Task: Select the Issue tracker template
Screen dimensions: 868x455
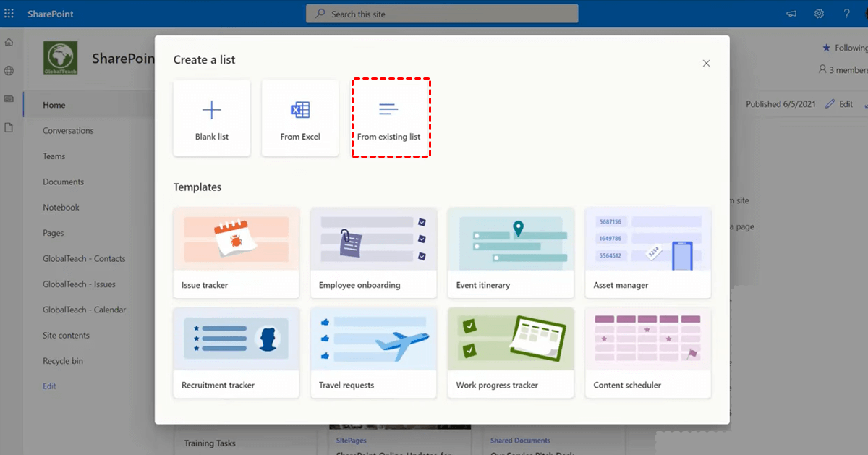Action: click(x=237, y=252)
